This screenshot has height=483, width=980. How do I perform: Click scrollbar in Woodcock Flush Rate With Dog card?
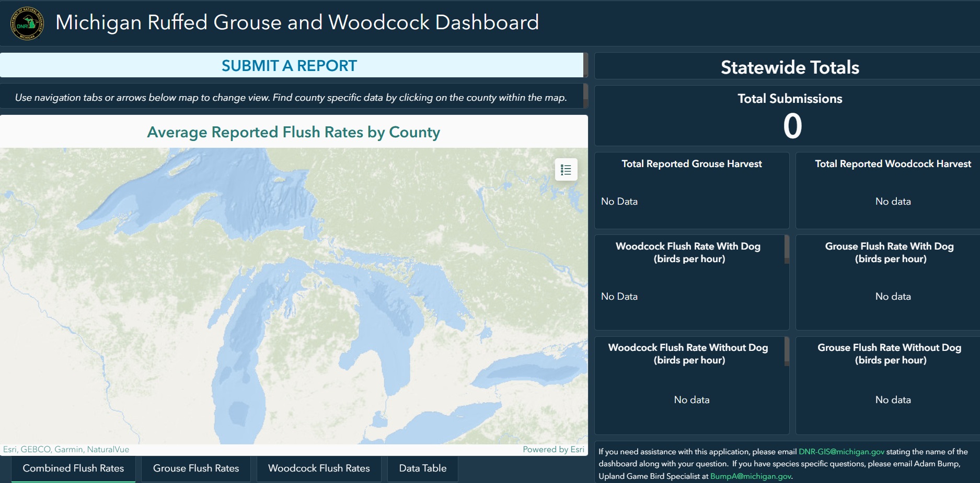[787, 249]
